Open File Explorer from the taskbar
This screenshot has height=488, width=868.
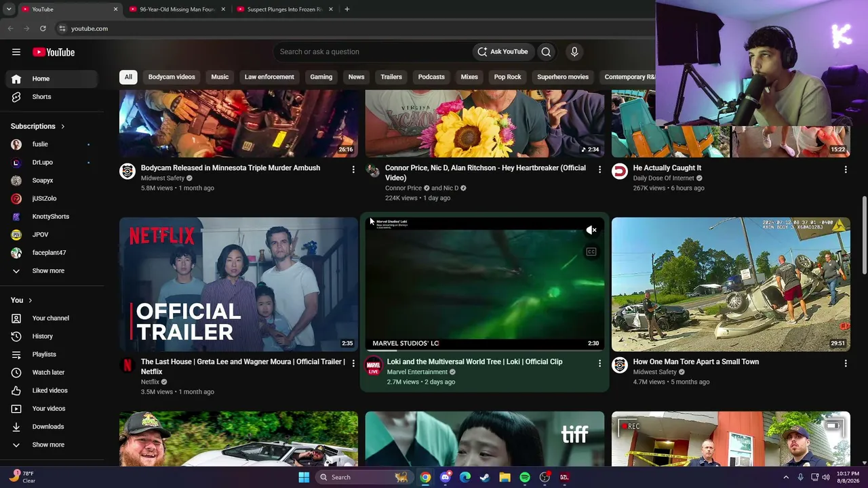pos(505,477)
